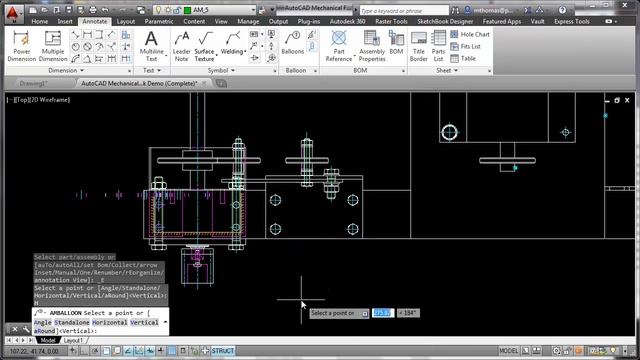This screenshot has width=640, height=360.
Task: Add a Surface Texture symbol
Action: point(204,46)
